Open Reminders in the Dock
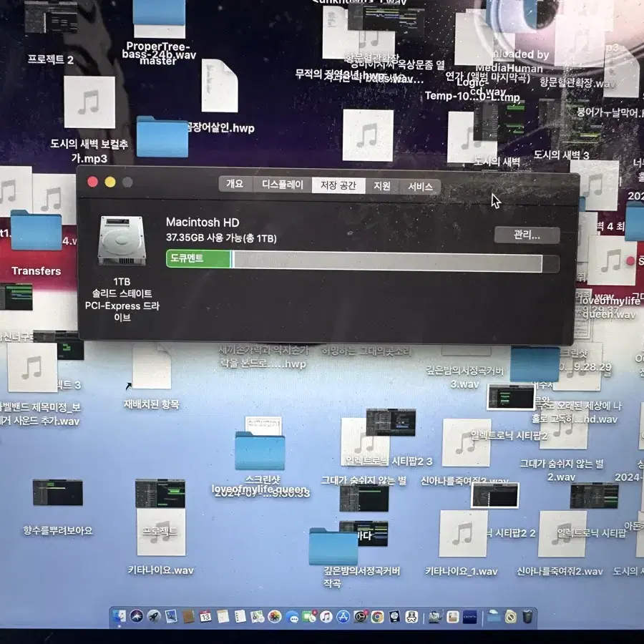This screenshot has width=644, height=644. tap(240, 617)
